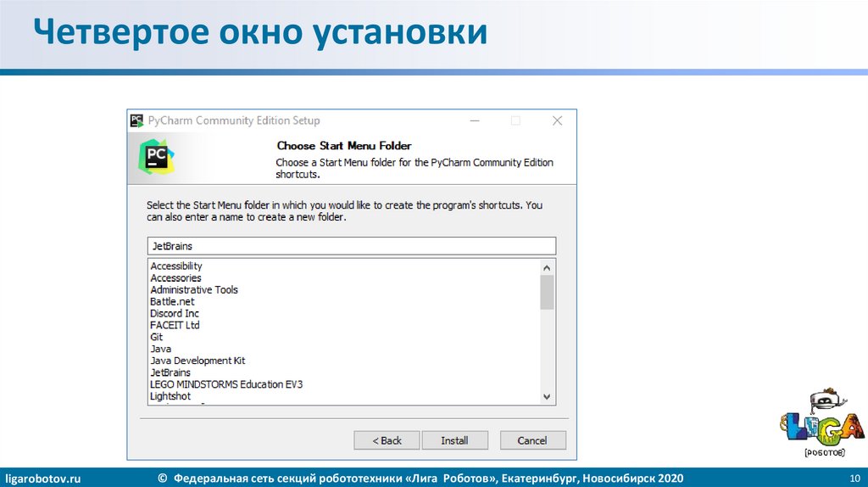The image size is (868, 487).
Task: Select Accessories in the folder list
Action: point(175,278)
